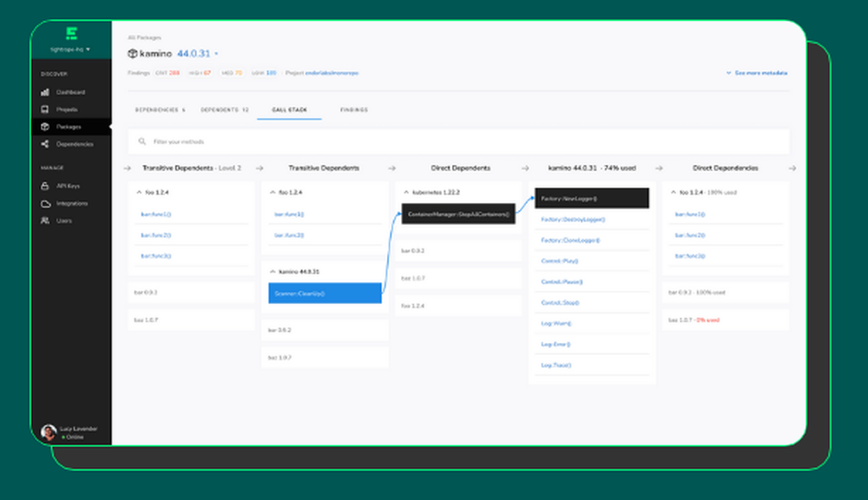
Task: Expand bar 0.9.2 in Direct Dependents
Action: [458, 251]
